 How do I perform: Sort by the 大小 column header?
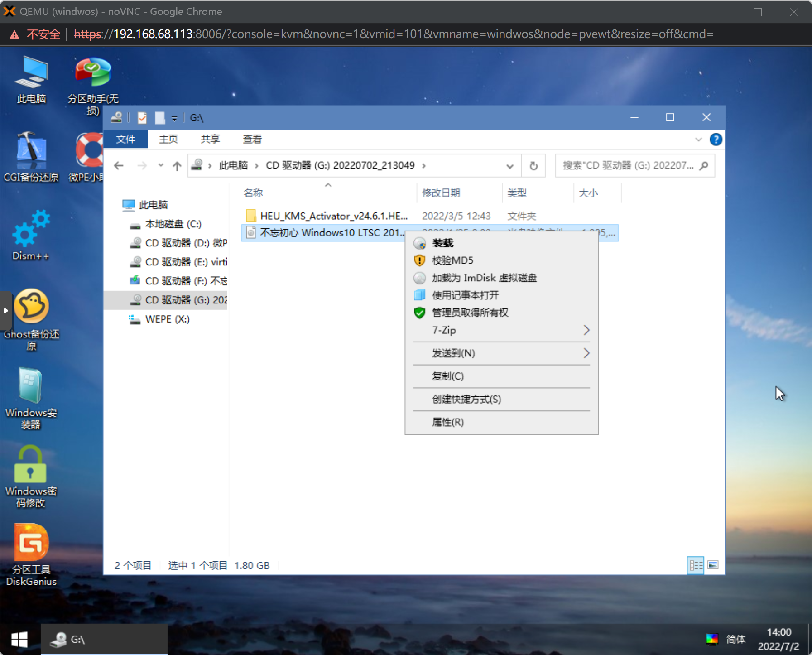click(x=597, y=193)
